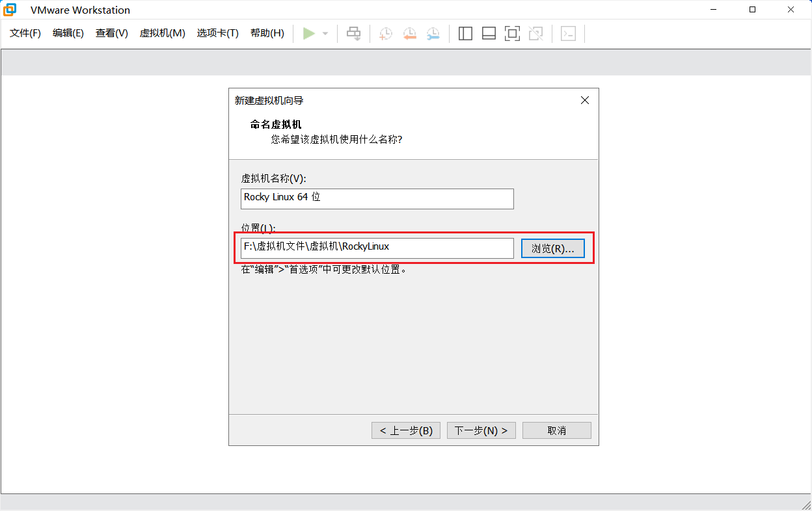Open the 虚拟机(M) menu
812x511 pixels.
(162, 33)
